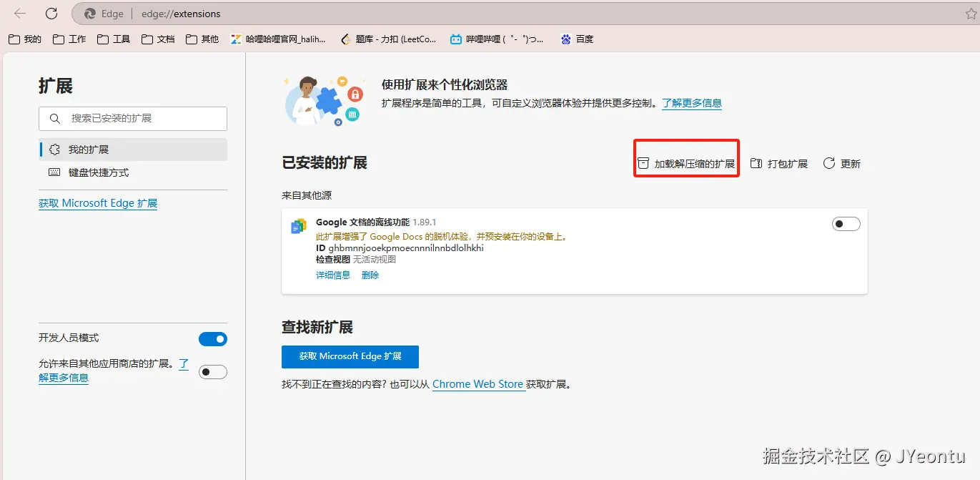
Task: Click the 搜索已安装的扩展 search field
Action: coord(133,119)
